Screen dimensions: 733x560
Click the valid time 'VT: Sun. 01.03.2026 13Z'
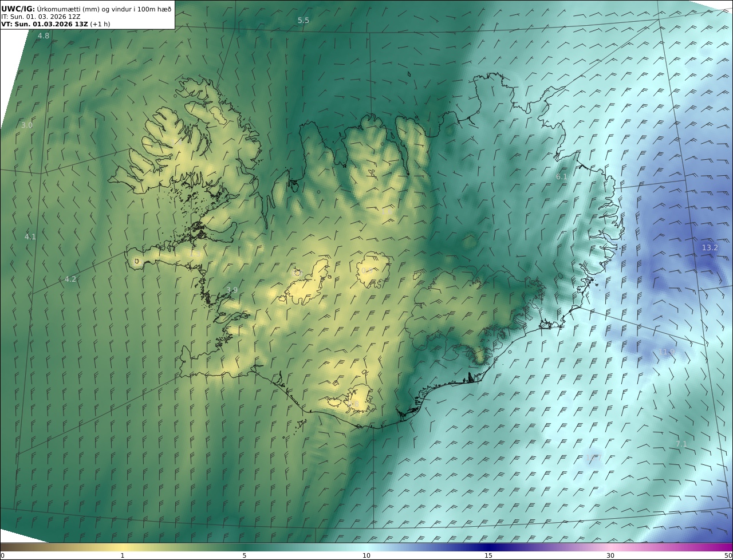click(44, 24)
